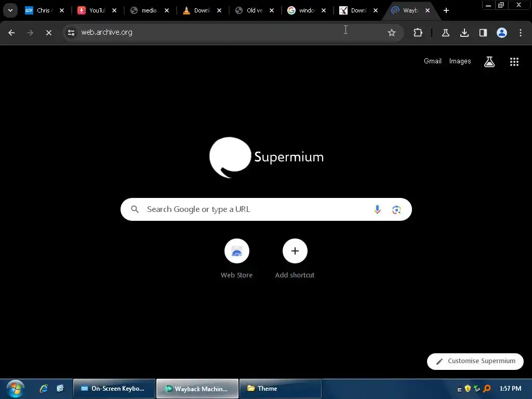Close the Wayback Machine tab
The image size is (532, 399).
pyautogui.click(x=428, y=10)
